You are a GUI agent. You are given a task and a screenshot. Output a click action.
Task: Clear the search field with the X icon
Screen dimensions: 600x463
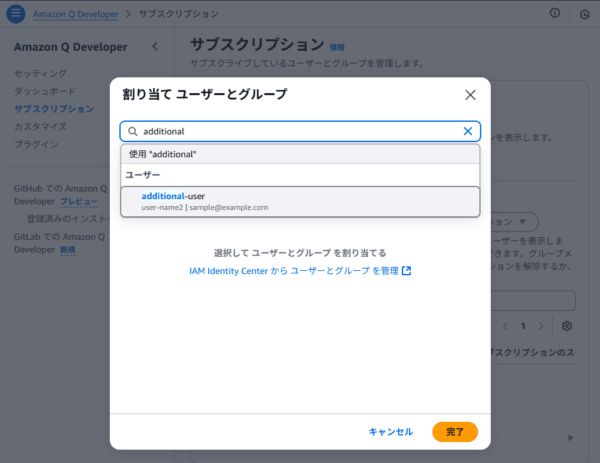point(468,131)
